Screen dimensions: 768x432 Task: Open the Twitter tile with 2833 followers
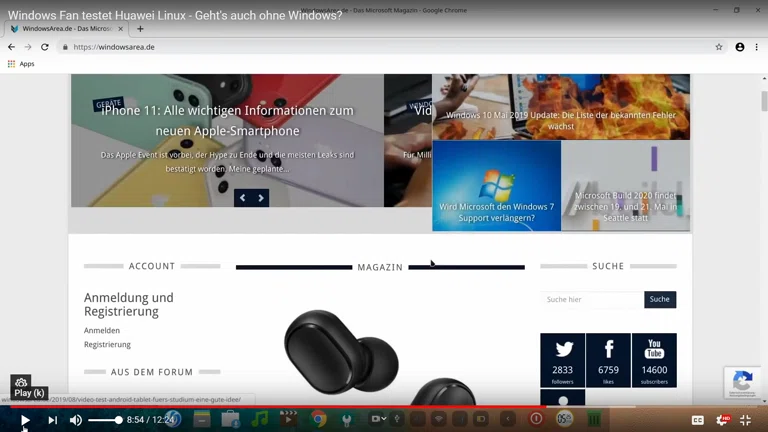point(562,360)
